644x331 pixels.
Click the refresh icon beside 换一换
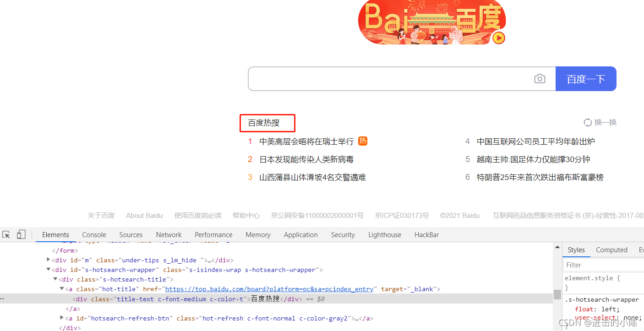coord(588,122)
